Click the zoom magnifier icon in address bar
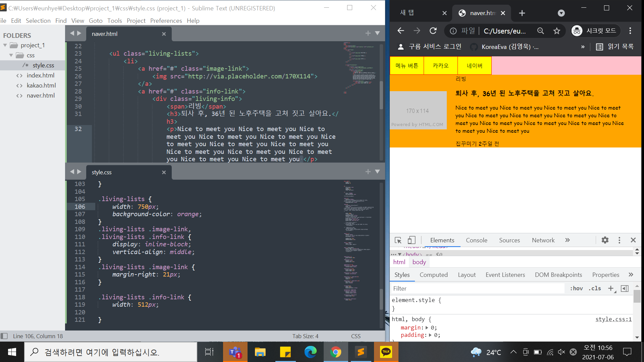 tap(540, 31)
